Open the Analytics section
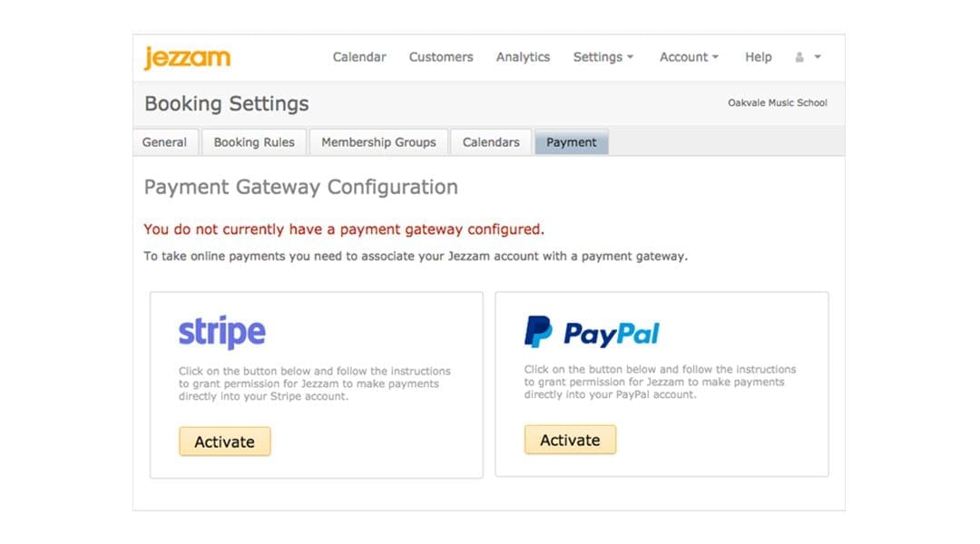980x544 pixels. click(523, 57)
